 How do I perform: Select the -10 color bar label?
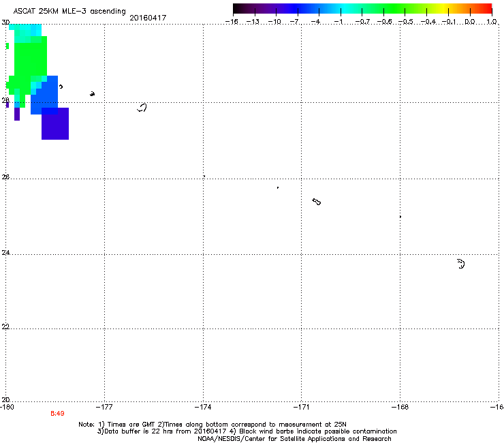tap(274, 22)
